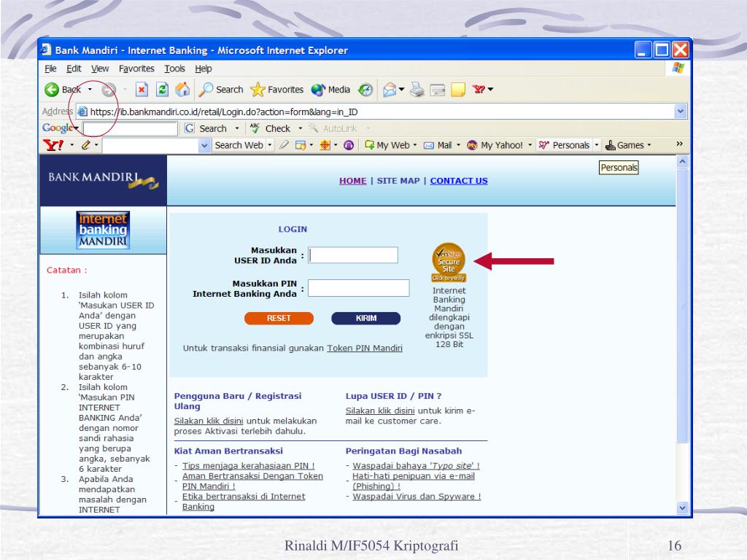Click the purple round icon on the Yahoo toolbar

click(x=349, y=145)
